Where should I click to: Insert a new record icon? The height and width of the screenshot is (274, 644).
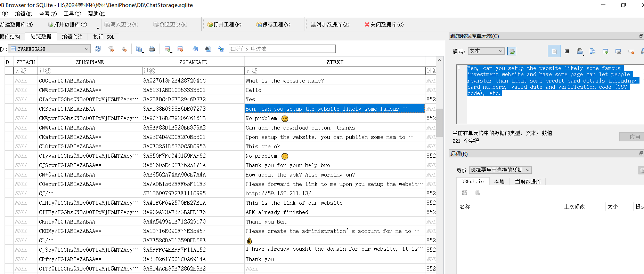tap(167, 49)
